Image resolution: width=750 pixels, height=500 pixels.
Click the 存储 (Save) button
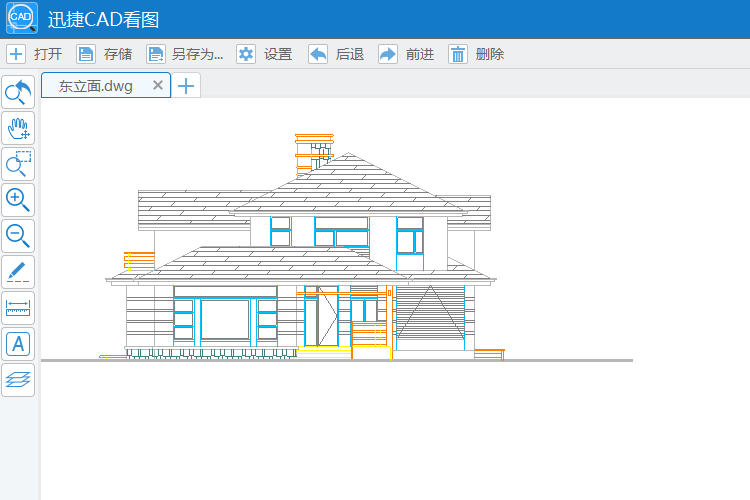[105, 54]
